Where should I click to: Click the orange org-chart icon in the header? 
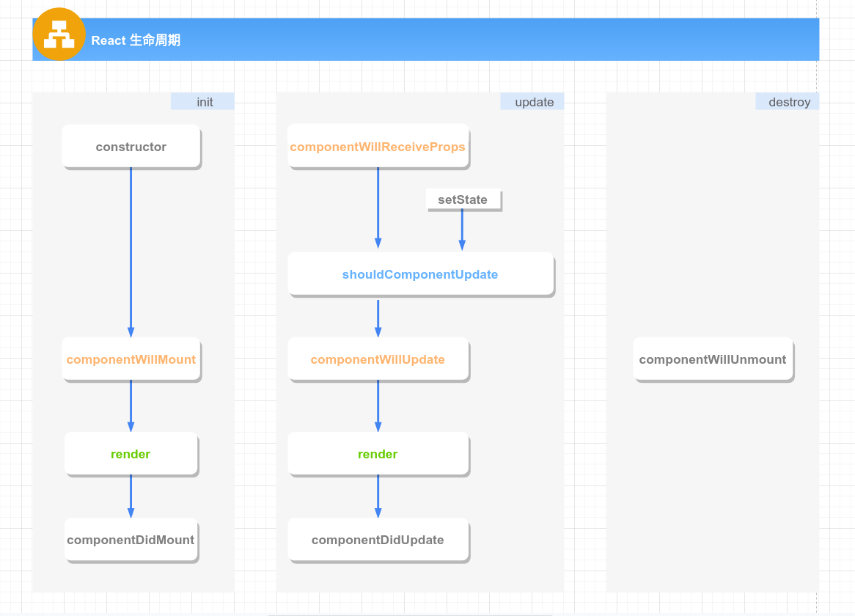coord(59,34)
